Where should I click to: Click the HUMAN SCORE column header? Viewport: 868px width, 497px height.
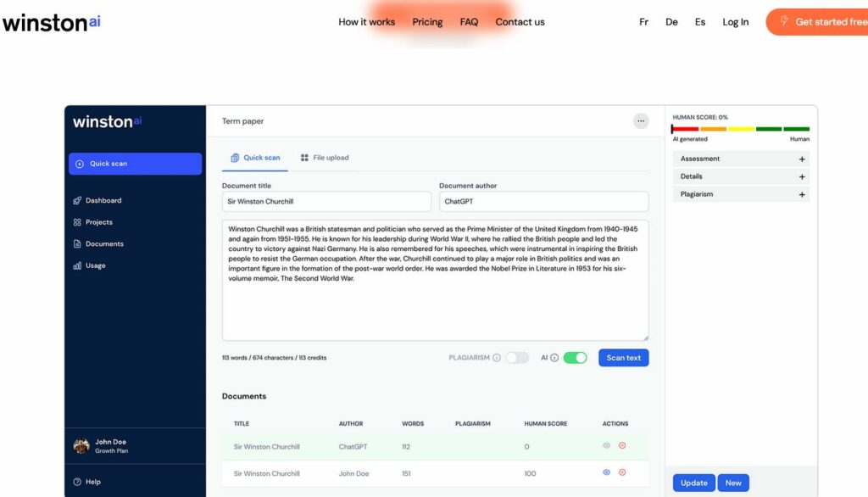coord(546,424)
